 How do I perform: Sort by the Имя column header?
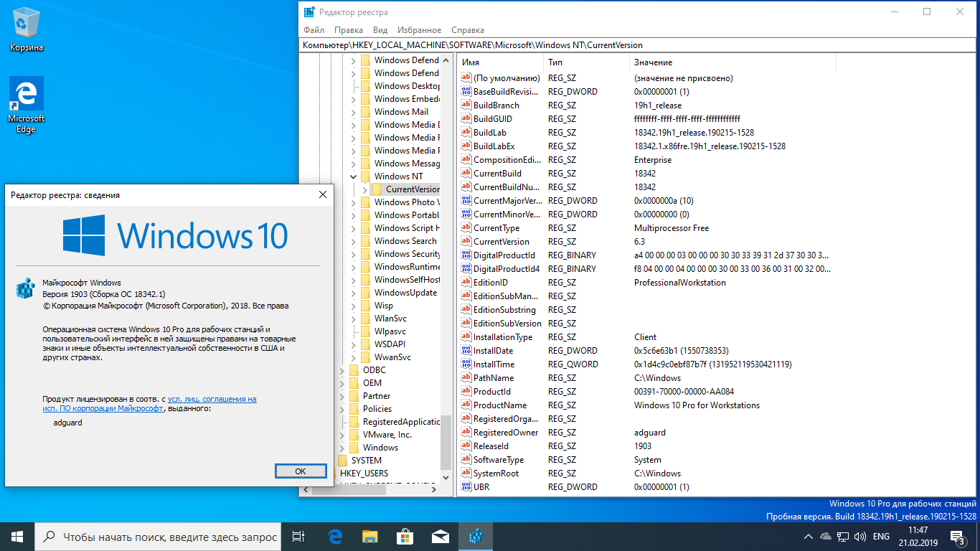[500, 62]
